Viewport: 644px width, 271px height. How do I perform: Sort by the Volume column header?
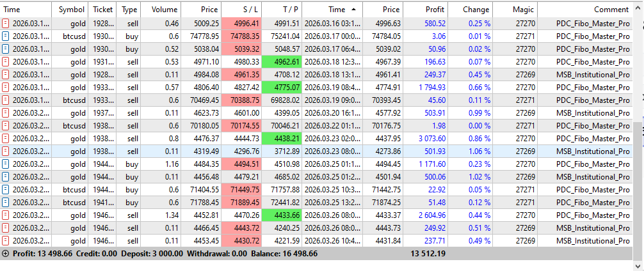(161, 10)
